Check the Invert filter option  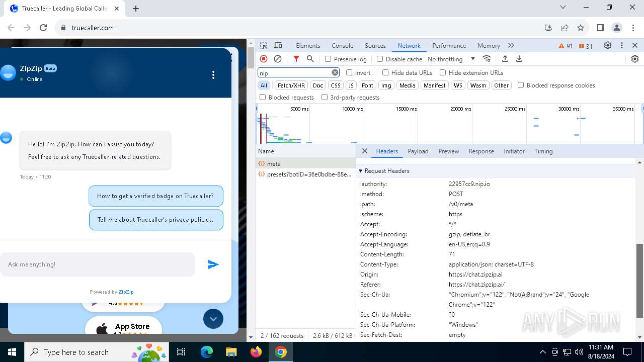(349, 72)
